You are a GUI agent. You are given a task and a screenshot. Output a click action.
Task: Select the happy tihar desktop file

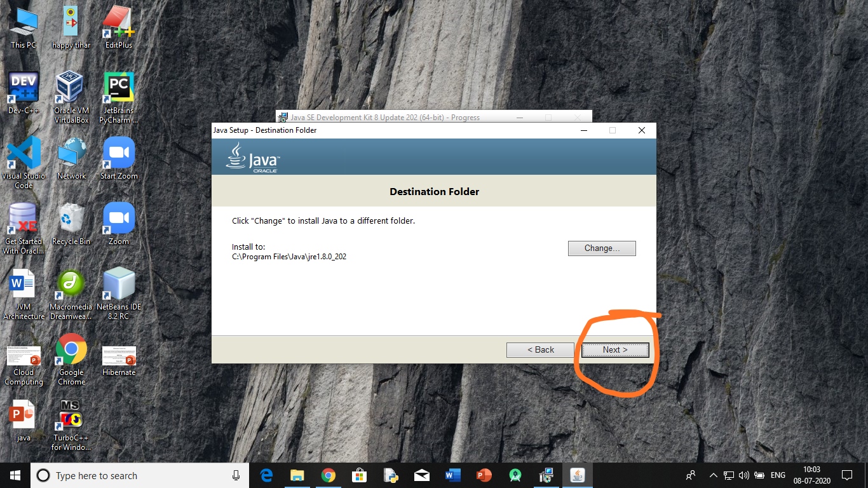(x=71, y=28)
